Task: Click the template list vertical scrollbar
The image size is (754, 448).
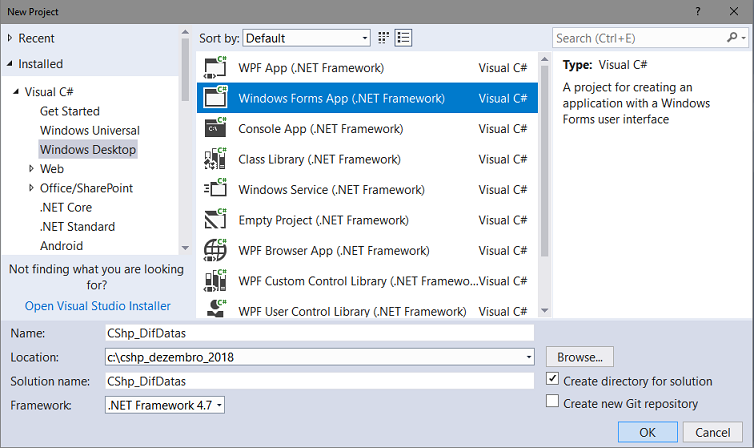Action: coord(544,161)
